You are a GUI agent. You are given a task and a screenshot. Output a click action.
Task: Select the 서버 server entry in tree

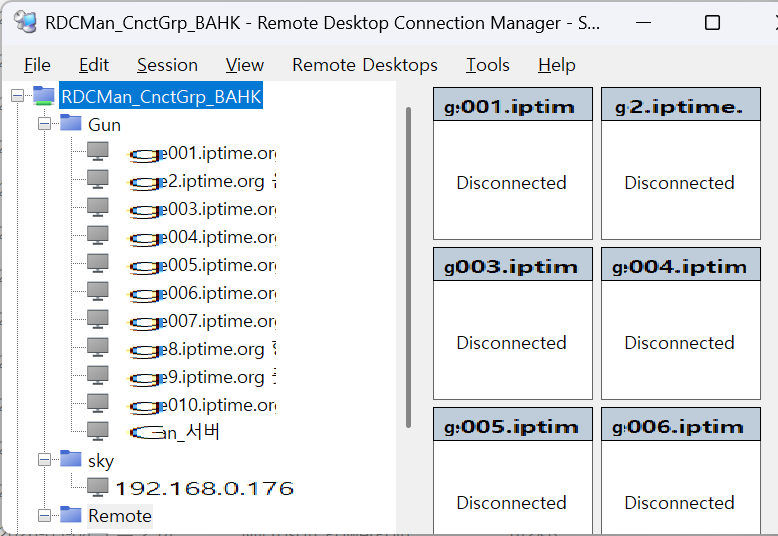(x=174, y=433)
